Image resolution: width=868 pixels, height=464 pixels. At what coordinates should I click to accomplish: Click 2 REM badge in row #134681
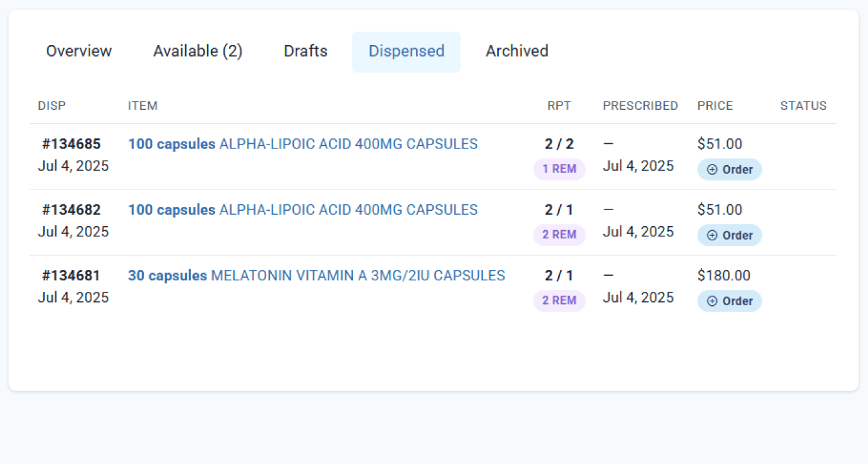559,301
